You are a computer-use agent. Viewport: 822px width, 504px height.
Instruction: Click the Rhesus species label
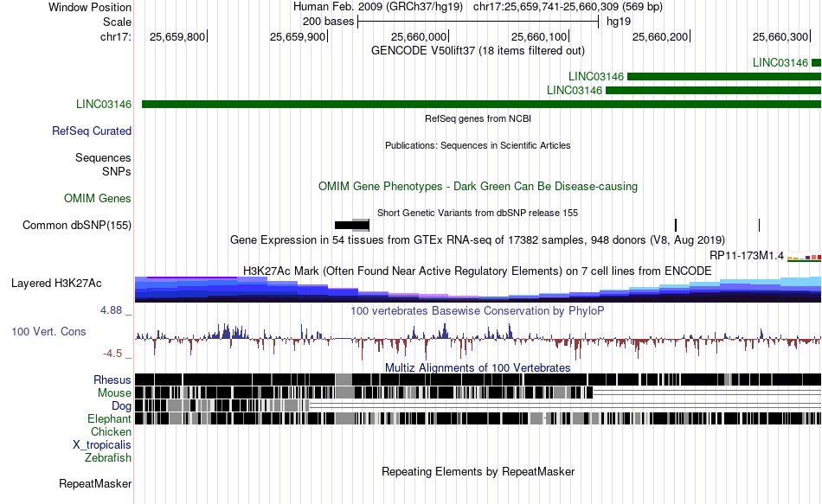tap(112, 380)
